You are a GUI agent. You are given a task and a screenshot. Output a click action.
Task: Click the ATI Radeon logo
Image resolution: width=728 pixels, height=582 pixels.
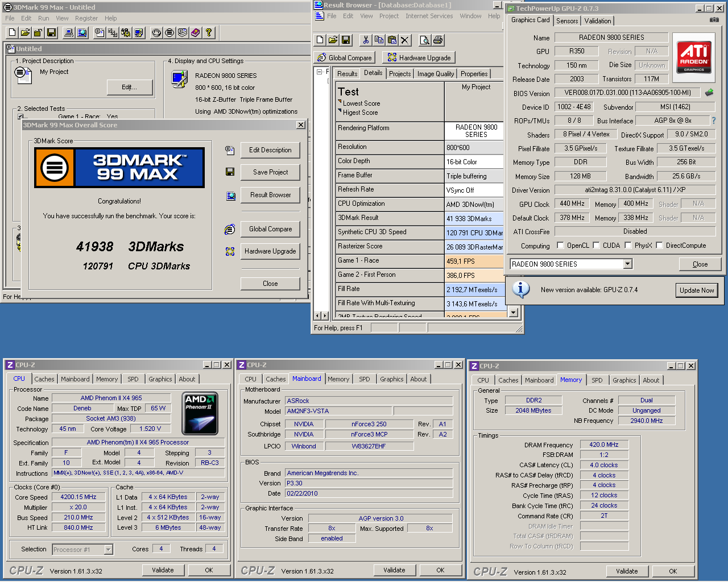click(694, 57)
